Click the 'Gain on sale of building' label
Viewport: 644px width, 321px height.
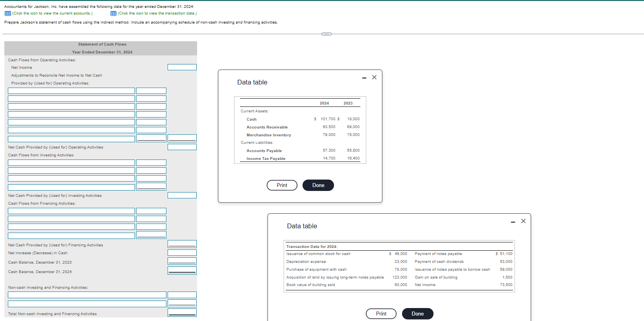pyautogui.click(x=436, y=277)
